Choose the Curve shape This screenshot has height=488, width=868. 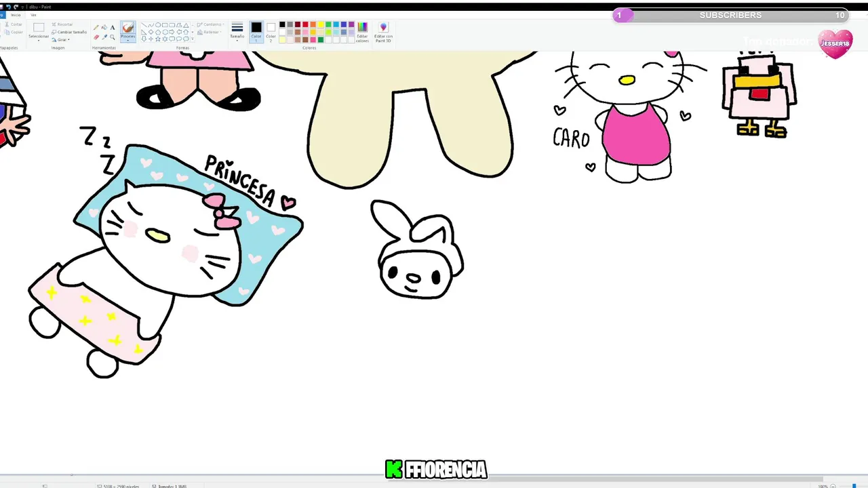point(151,25)
